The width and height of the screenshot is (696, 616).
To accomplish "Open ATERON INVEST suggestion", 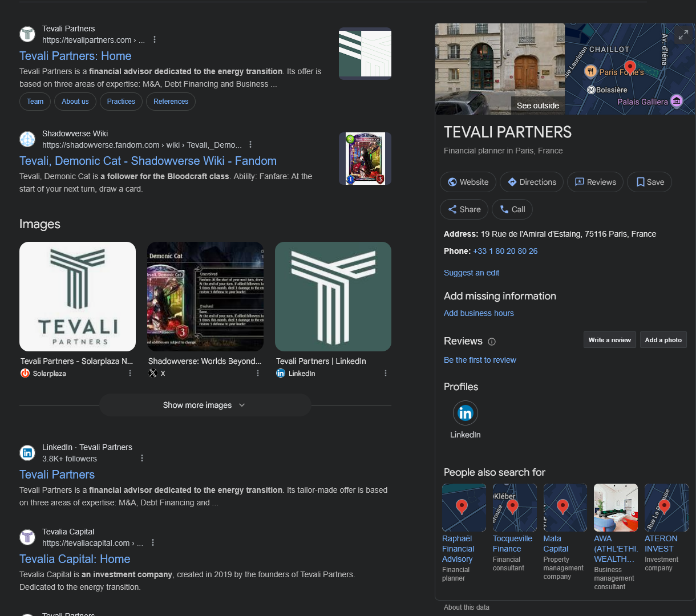I will tap(666, 528).
